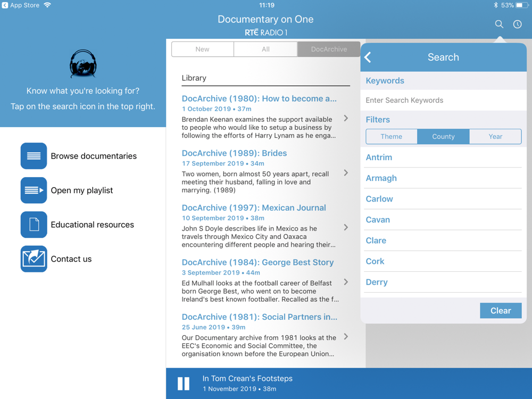Tap the Library heading
532x399 pixels.
(x=194, y=78)
